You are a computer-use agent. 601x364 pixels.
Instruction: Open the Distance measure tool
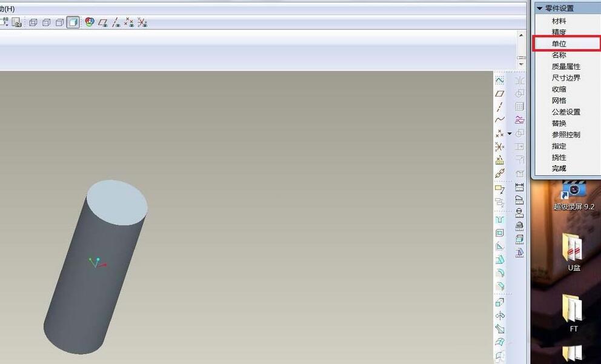519,187
